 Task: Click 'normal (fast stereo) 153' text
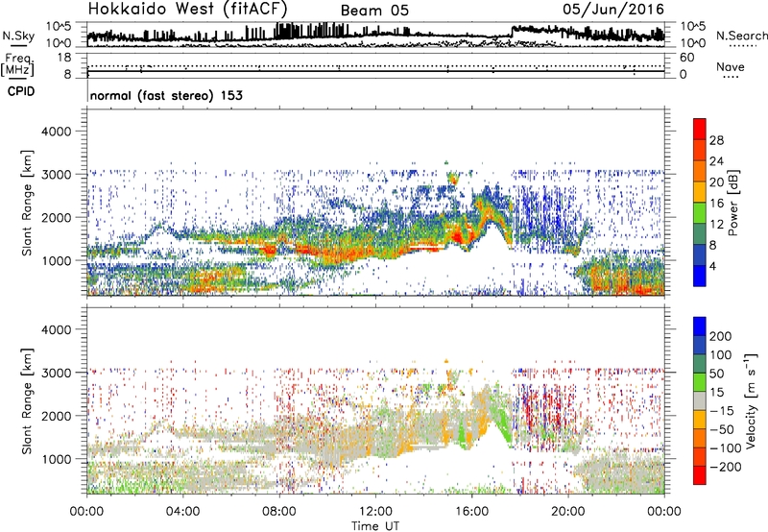[x=166, y=95]
